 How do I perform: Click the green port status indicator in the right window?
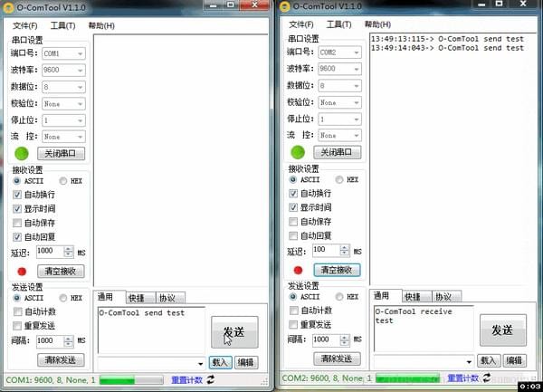[x=298, y=152]
